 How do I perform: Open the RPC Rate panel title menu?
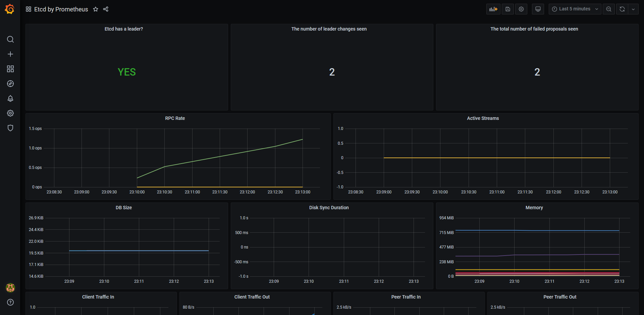pyautogui.click(x=175, y=118)
